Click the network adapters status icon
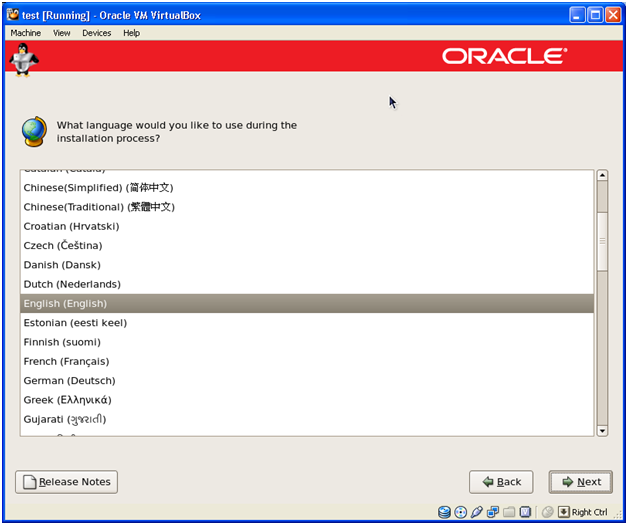Screen dimensions: 628x525 pos(493,512)
